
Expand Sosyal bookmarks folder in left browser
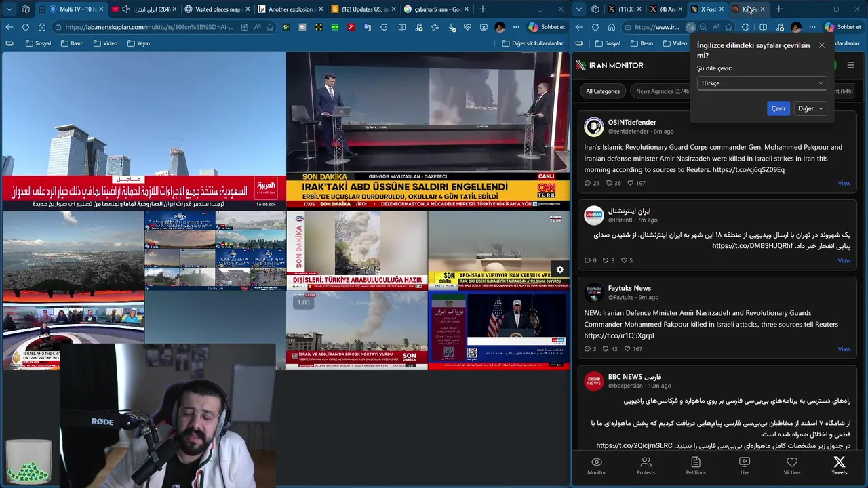38,43
